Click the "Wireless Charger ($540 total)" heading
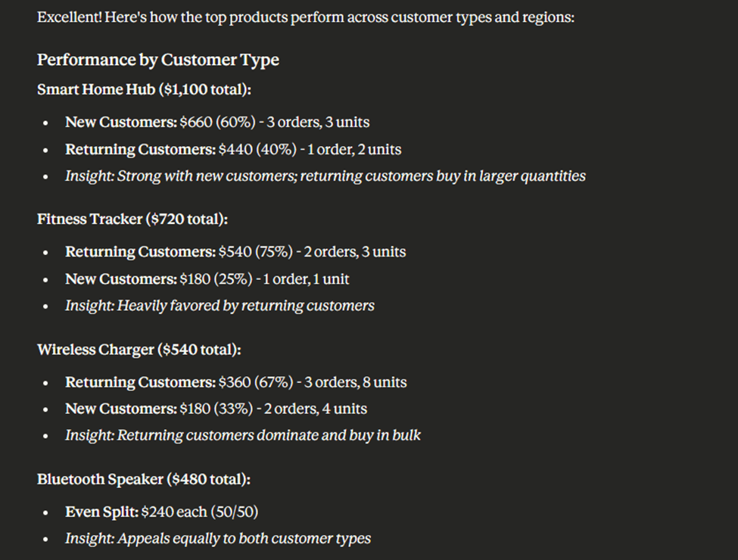The width and height of the screenshot is (738, 560). [x=139, y=349]
